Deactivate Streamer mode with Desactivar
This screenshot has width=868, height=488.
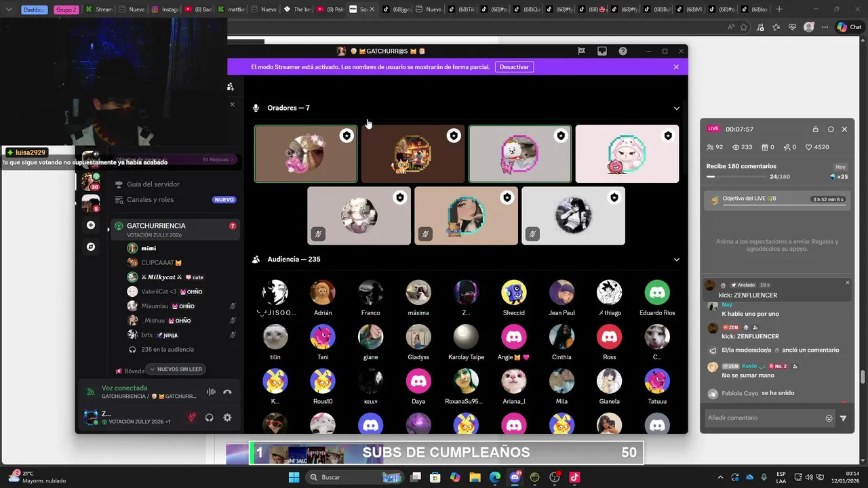(x=514, y=67)
